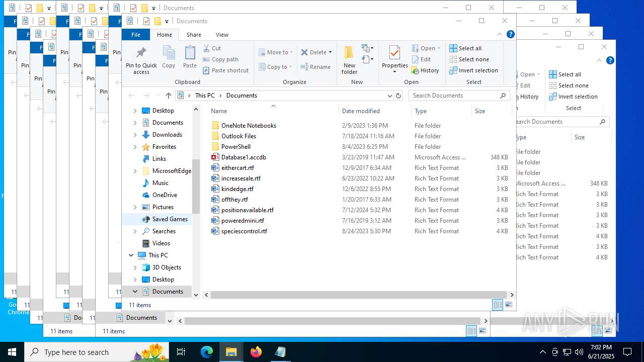644x362 pixels.
Task: Open the Delete dropdown arrow
Action: pos(330,52)
